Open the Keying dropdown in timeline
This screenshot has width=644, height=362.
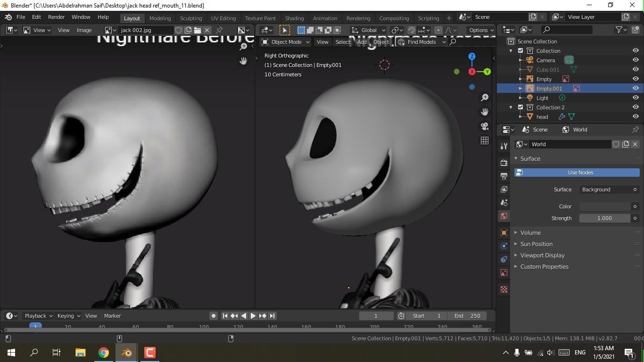click(x=68, y=316)
